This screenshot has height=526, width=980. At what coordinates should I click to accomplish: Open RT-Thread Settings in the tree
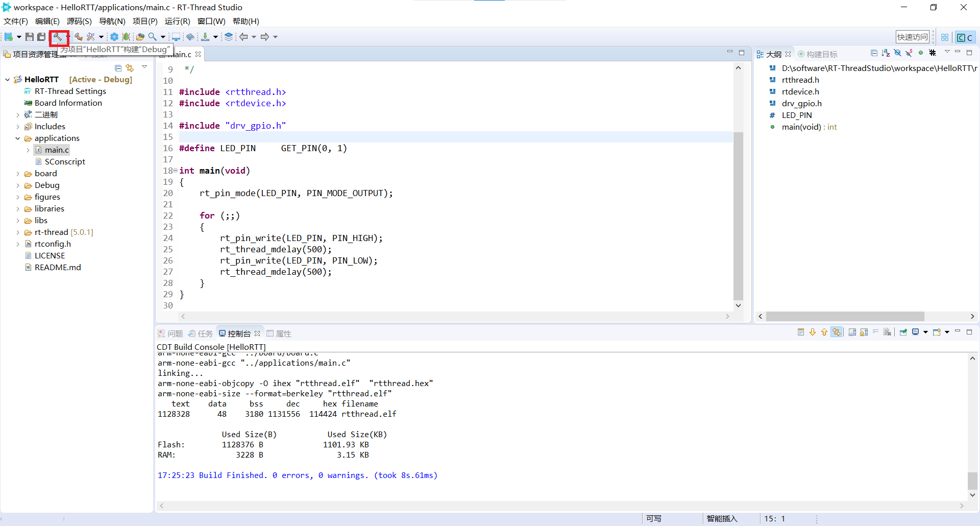pos(70,91)
